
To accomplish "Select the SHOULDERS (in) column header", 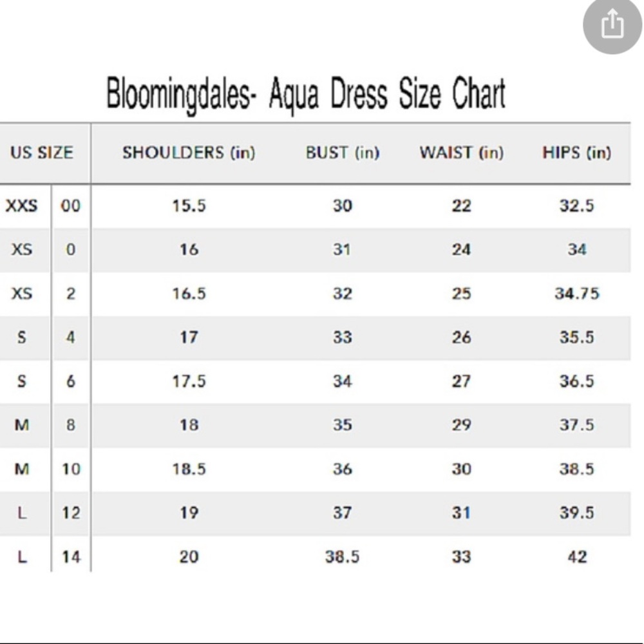I will tap(189, 153).
